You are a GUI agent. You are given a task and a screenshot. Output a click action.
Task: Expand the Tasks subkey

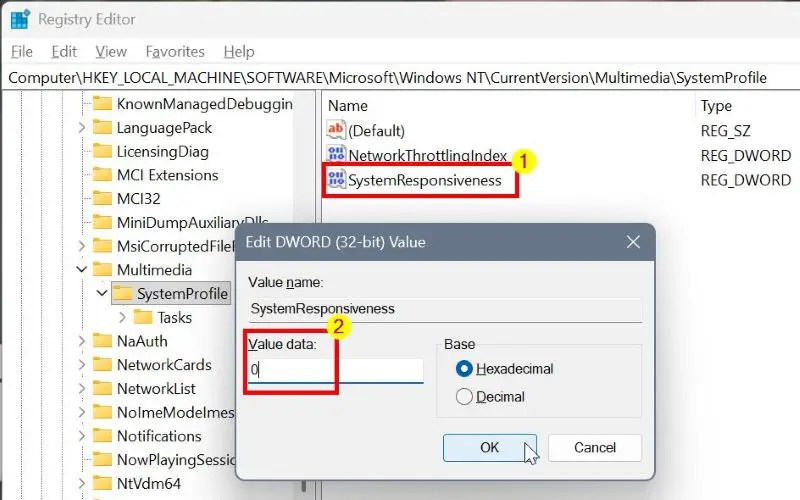point(122,317)
